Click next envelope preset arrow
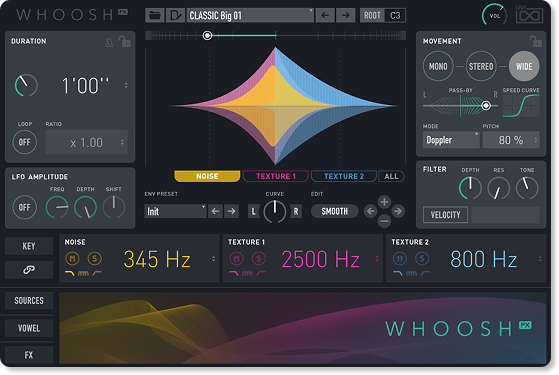559x375 pixels. [231, 211]
